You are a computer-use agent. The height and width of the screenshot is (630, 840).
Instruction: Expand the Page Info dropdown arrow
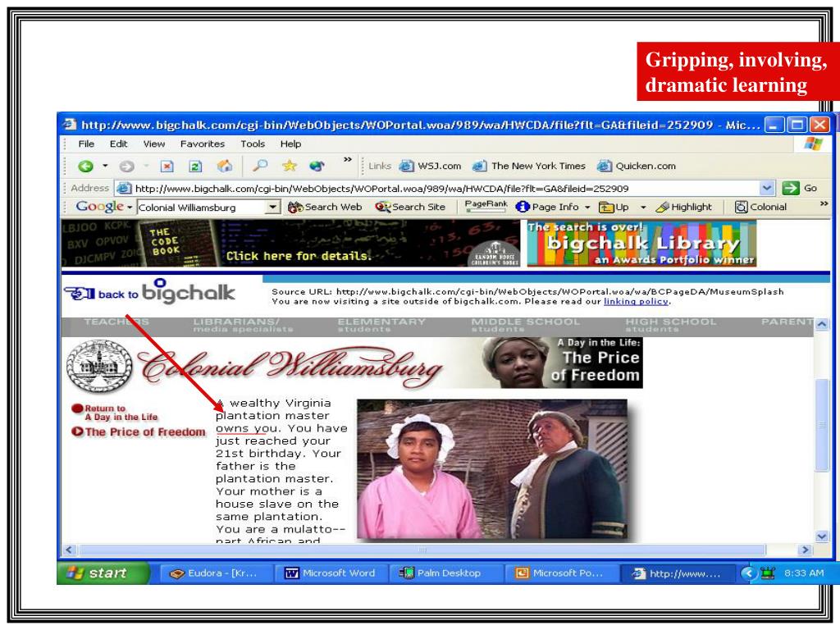pos(587,208)
